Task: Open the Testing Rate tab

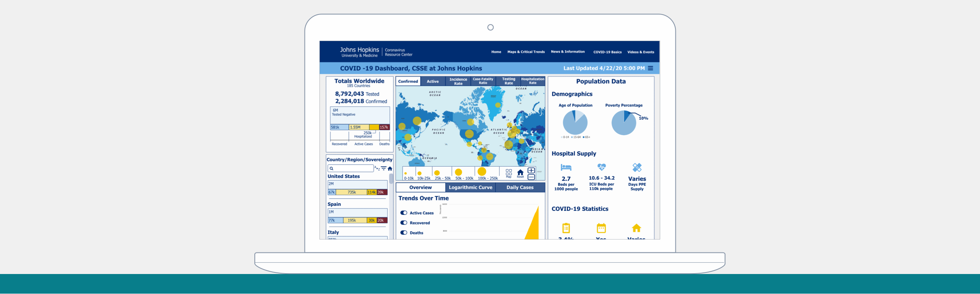Action: click(x=508, y=81)
